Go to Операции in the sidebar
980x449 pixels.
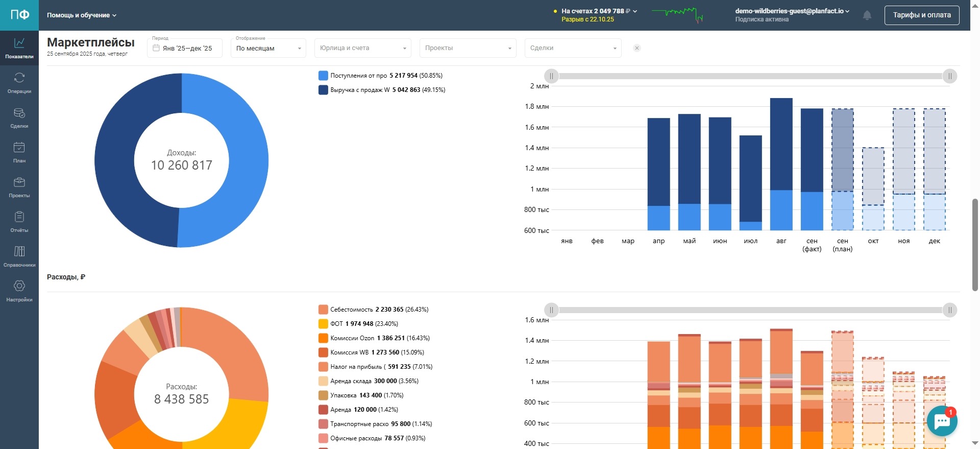[19, 83]
